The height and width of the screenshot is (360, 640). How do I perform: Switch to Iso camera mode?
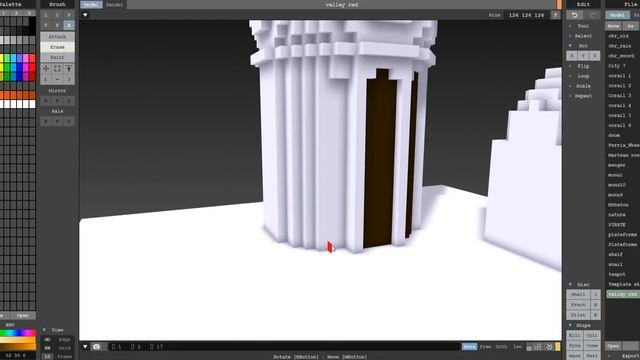click(517, 347)
